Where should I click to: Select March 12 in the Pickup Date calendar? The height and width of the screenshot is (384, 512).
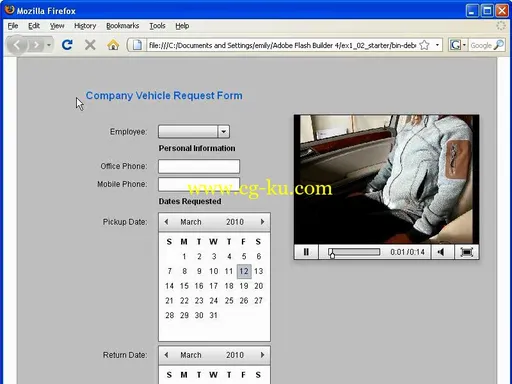click(244, 271)
